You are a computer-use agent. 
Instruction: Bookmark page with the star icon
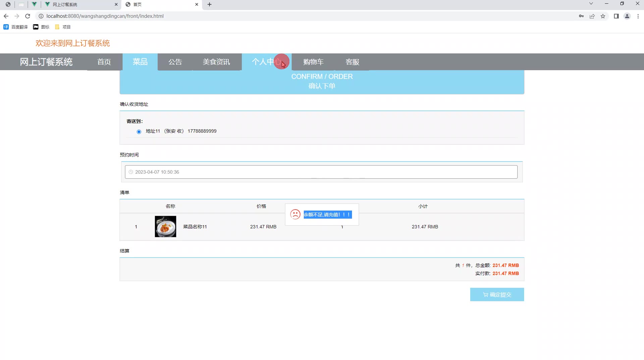click(x=603, y=16)
